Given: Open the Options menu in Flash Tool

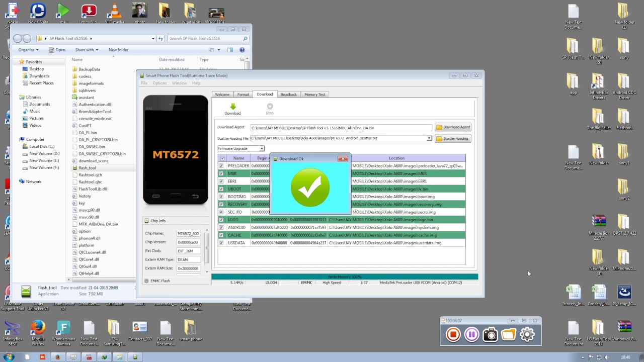Looking at the screenshot, I should pos(159,83).
